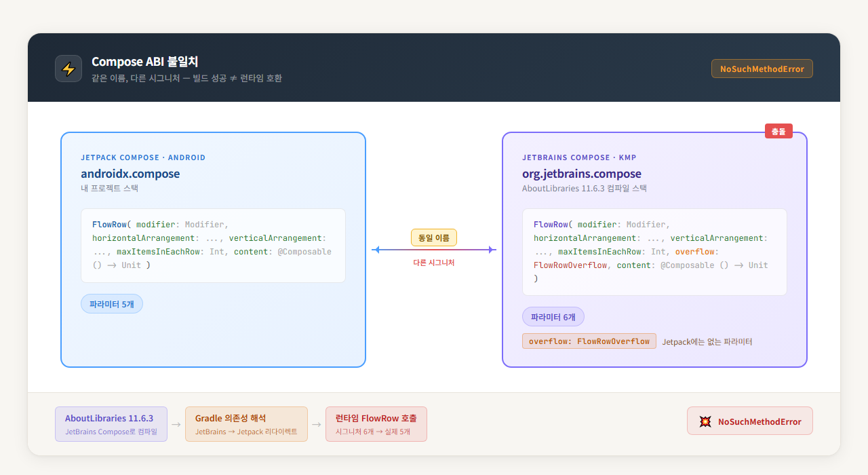Open the AboutLibraries 11.6.3 flow step
The image size is (868, 475).
tap(111, 424)
